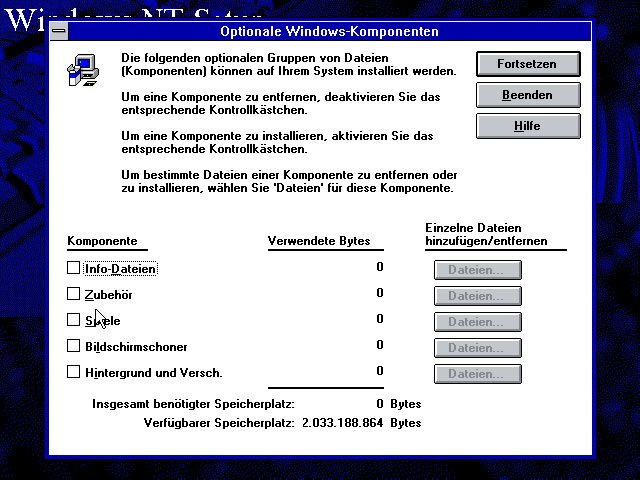Open Dateien for Info-Dateien row

click(x=477, y=269)
